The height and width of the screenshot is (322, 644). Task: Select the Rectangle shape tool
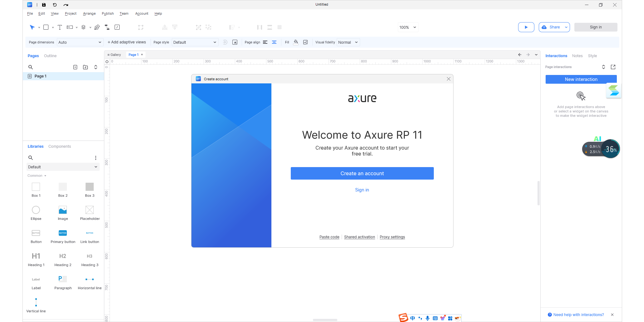[46, 27]
